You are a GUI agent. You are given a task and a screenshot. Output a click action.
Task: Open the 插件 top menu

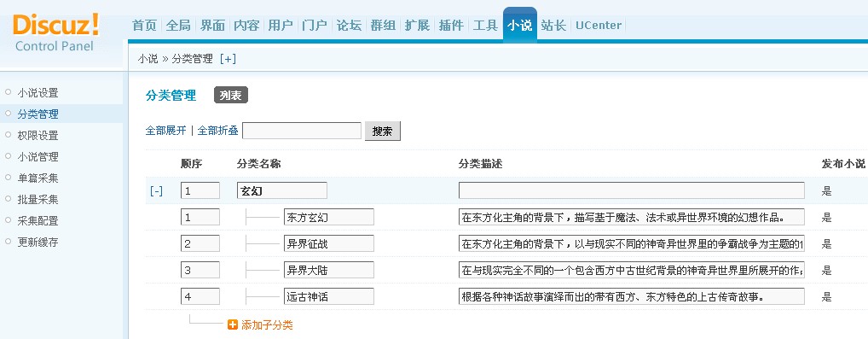coord(451,25)
